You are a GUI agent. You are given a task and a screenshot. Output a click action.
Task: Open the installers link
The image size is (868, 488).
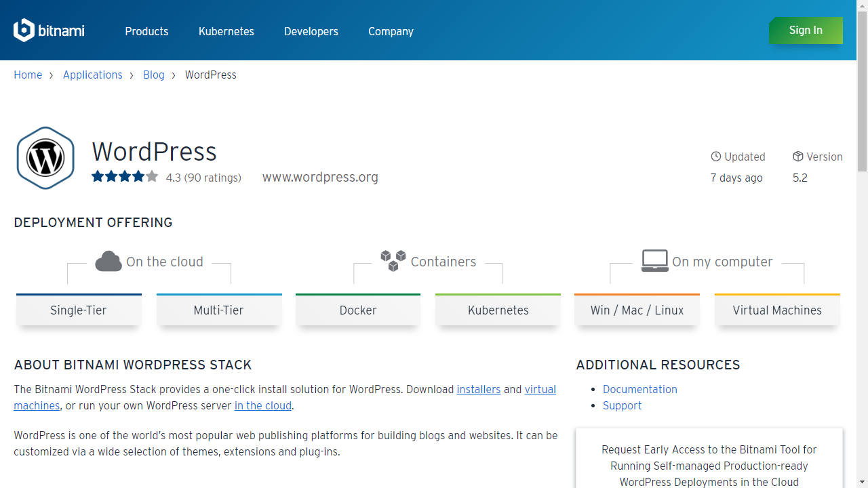[x=479, y=389]
